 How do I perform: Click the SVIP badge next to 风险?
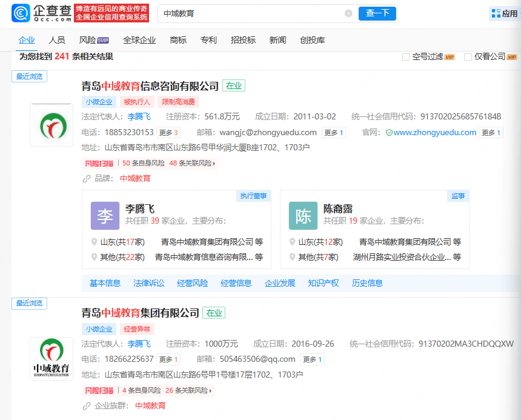103,41
